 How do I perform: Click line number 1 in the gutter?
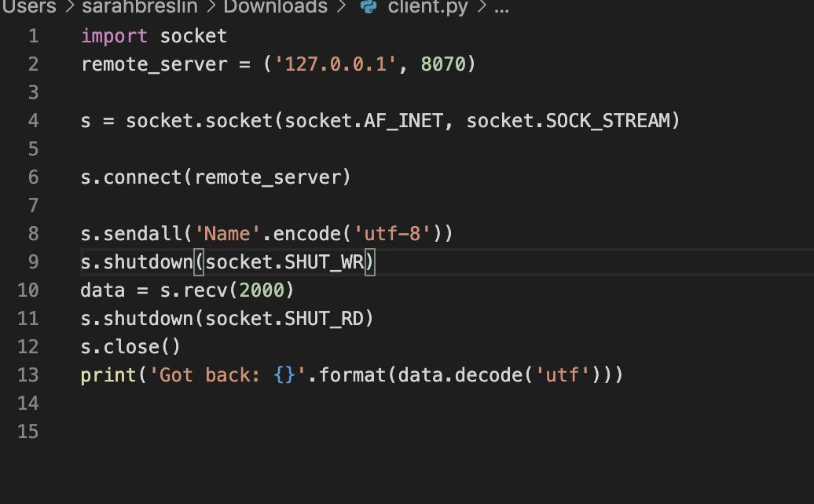point(34,36)
